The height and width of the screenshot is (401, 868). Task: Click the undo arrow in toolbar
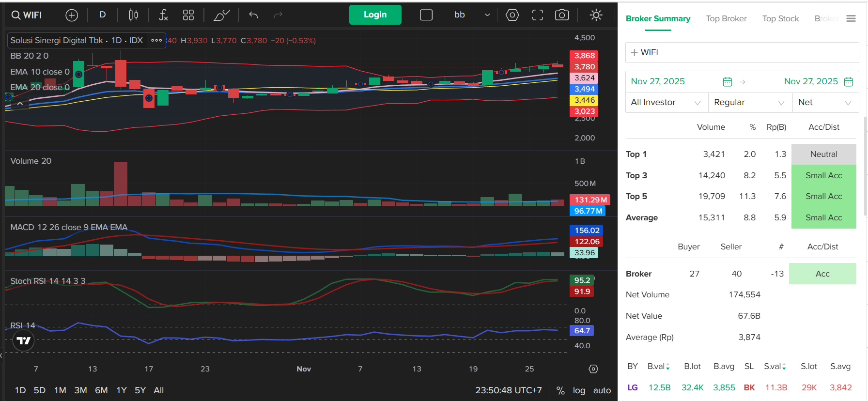click(253, 15)
